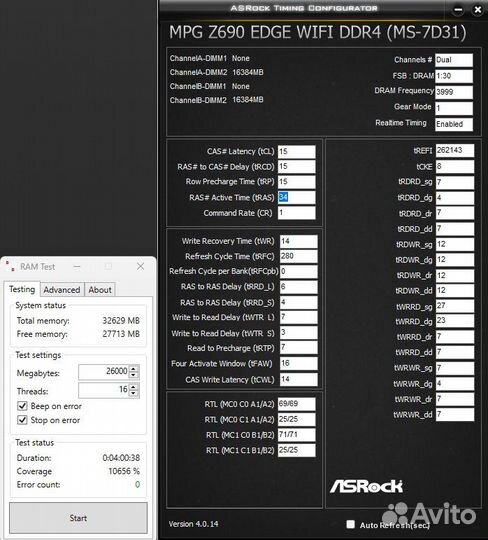The image size is (488, 540).
Task: Click the tWTR_L value field
Action: click(299, 318)
